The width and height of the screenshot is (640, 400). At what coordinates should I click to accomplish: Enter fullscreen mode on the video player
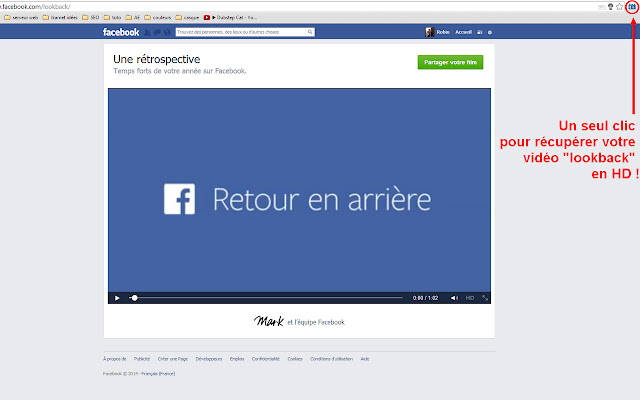[x=485, y=298]
